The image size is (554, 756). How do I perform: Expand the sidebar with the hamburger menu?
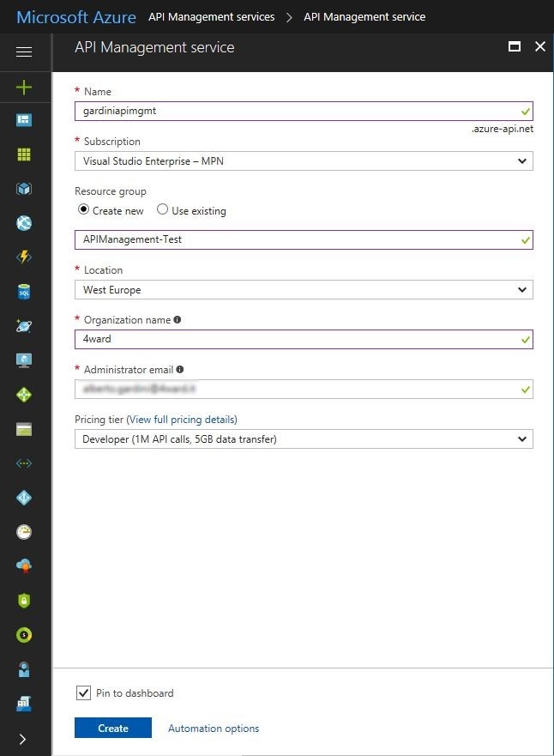click(x=25, y=52)
